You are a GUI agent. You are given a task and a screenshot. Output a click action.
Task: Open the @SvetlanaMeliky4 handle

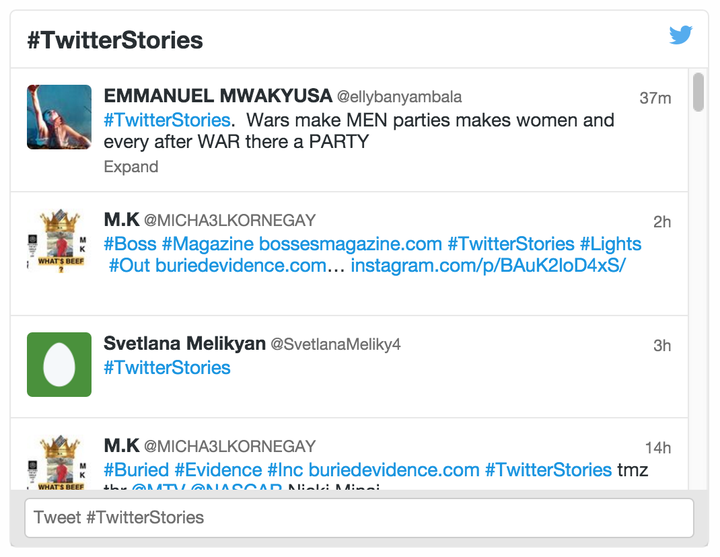[x=336, y=344]
